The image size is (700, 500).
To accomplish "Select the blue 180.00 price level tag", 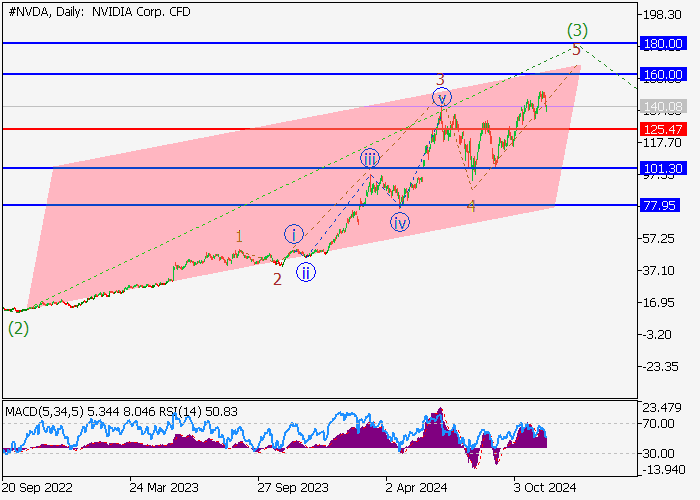I will [x=662, y=44].
